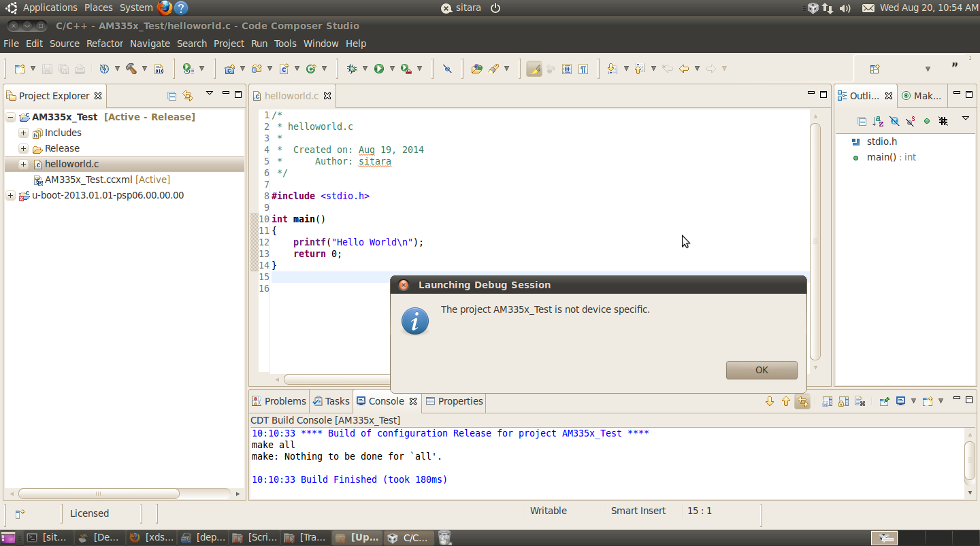Toggle Link with Editor in Project Explorer
This screenshot has height=546, width=980.
[188, 96]
